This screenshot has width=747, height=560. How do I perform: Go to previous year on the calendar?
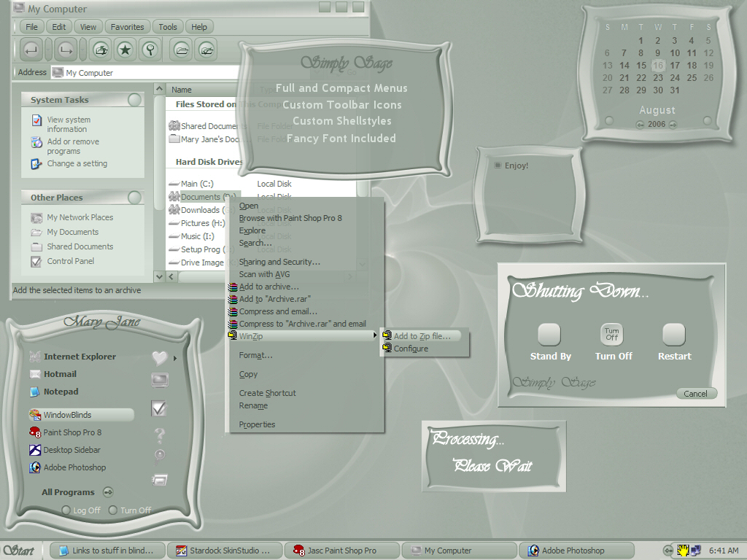(x=640, y=125)
